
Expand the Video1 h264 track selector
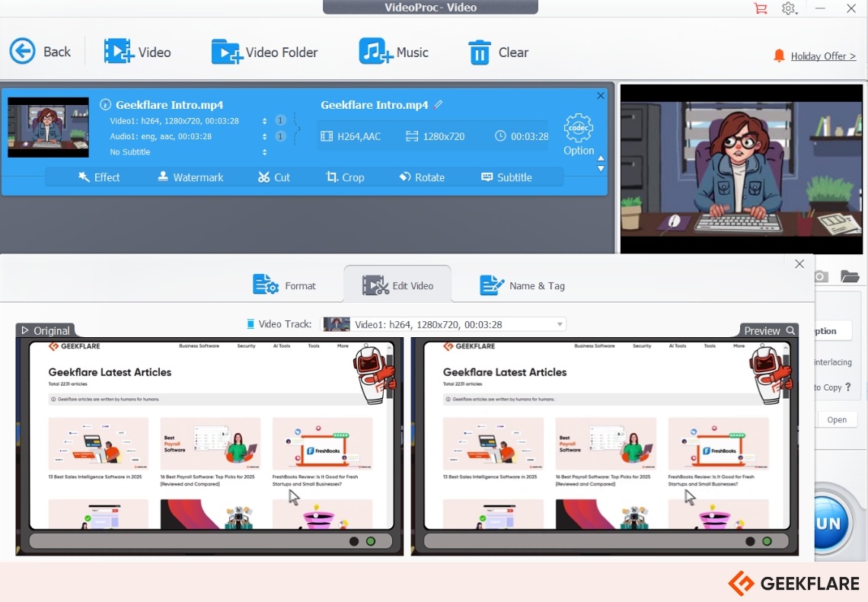pyautogui.click(x=265, y=120)
